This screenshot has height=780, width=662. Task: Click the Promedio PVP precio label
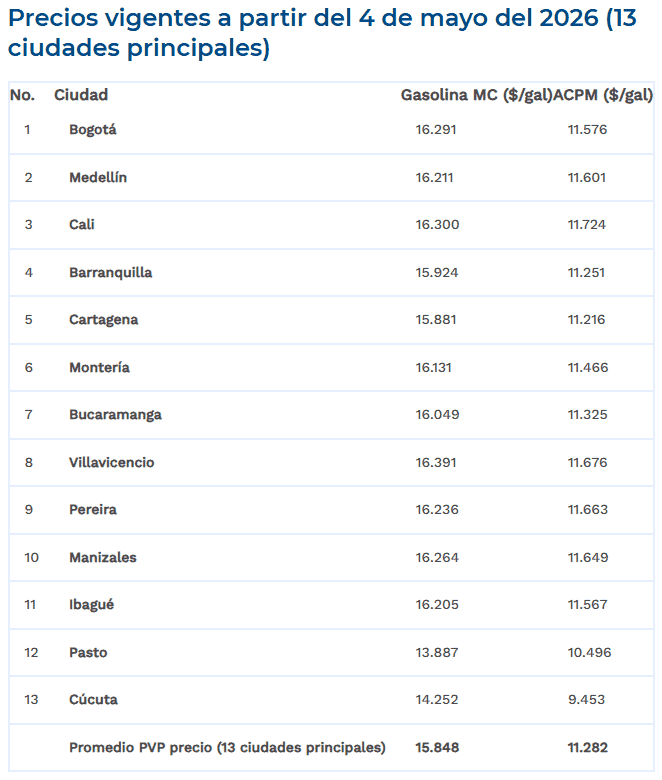click(x=227, y=748)
